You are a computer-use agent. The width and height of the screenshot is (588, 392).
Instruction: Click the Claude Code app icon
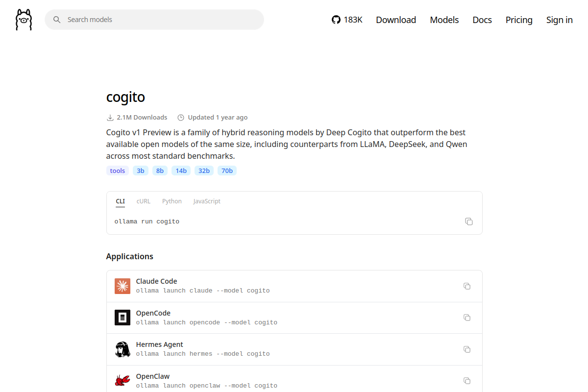point(122,286)
